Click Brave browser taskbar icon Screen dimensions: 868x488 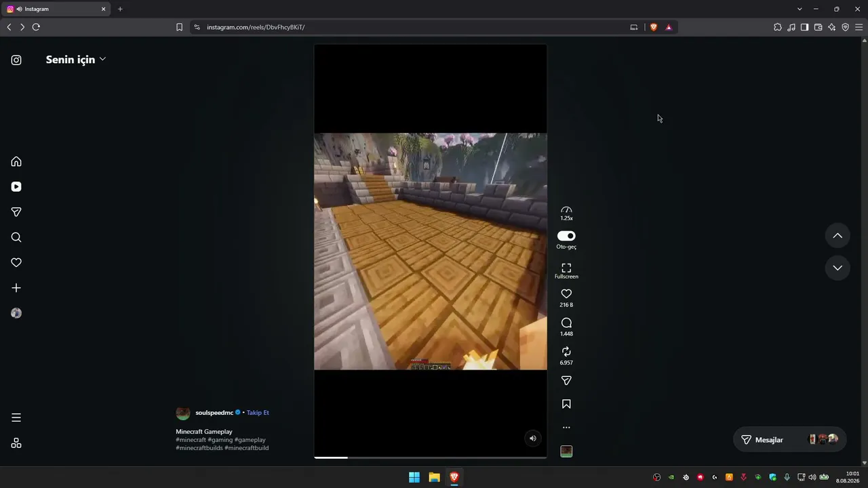click(454, 477)
